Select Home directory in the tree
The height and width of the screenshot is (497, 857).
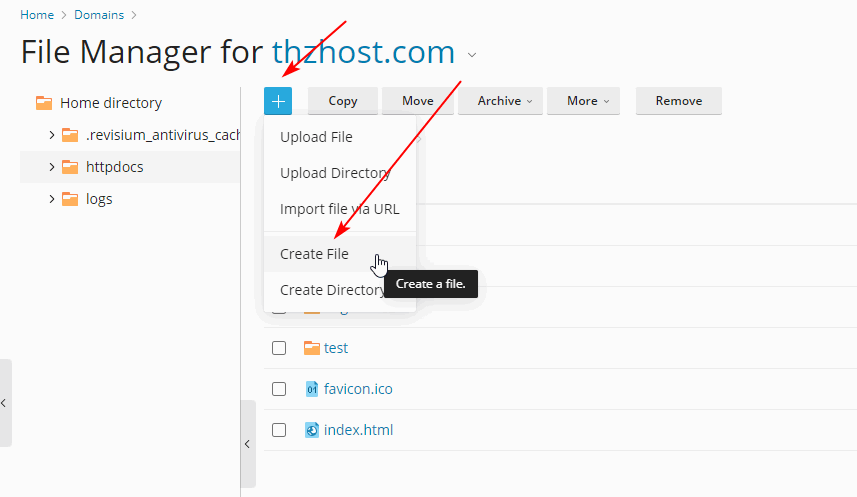111,103
